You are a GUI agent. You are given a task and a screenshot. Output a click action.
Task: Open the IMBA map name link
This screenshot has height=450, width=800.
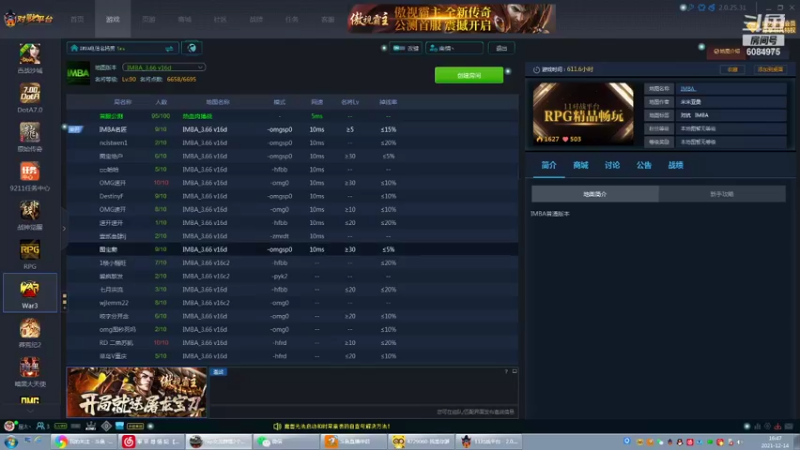click(x=688, y=89)
